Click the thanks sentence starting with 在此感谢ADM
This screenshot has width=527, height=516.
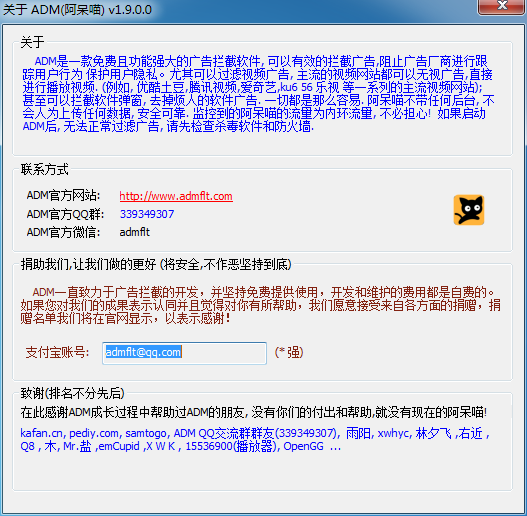point(253,412)
